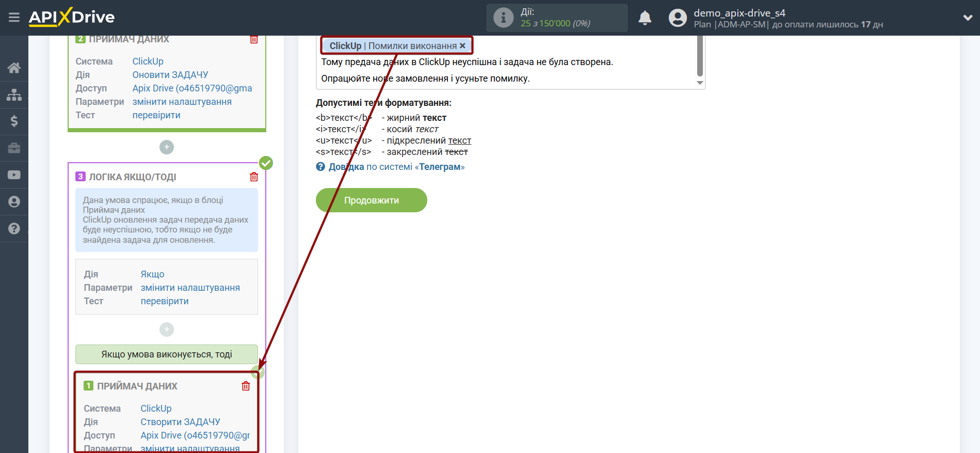Open briefcase icon in the sidebar

pos(14,148)
